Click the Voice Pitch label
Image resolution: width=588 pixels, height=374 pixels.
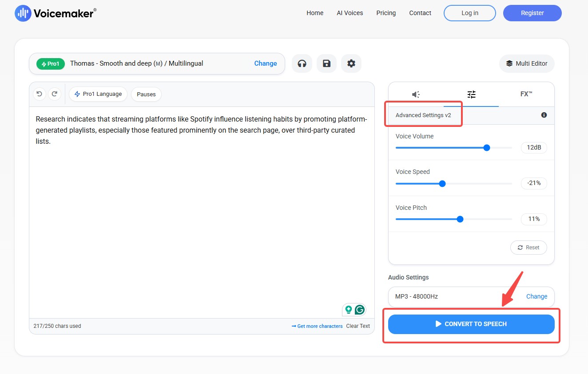(411, 208)
